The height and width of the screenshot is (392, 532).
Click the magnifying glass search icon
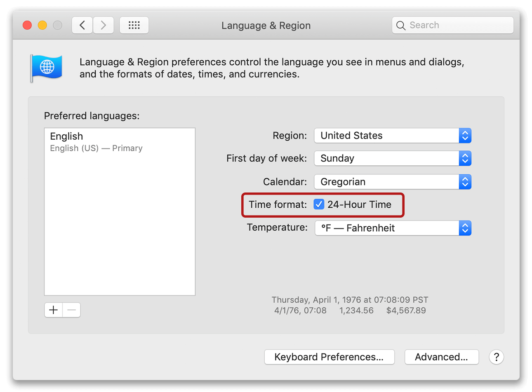point(400,26)
